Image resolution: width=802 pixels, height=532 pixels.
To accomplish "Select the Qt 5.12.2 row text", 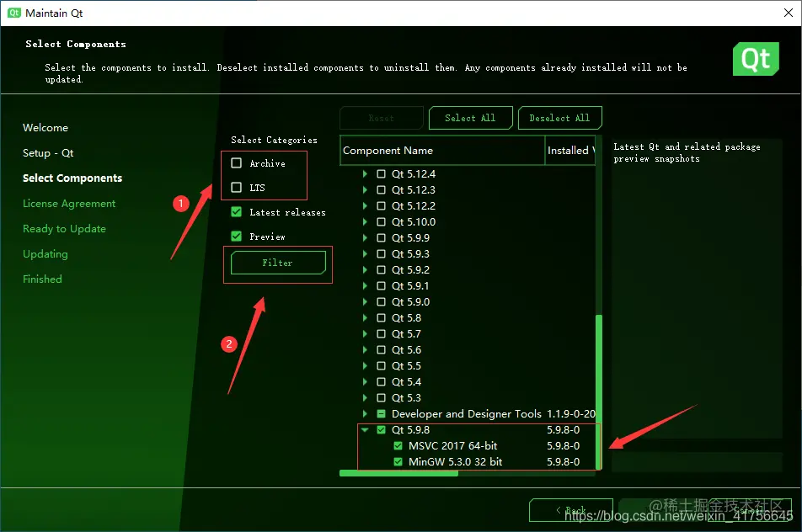I will [x=414, y=206].
